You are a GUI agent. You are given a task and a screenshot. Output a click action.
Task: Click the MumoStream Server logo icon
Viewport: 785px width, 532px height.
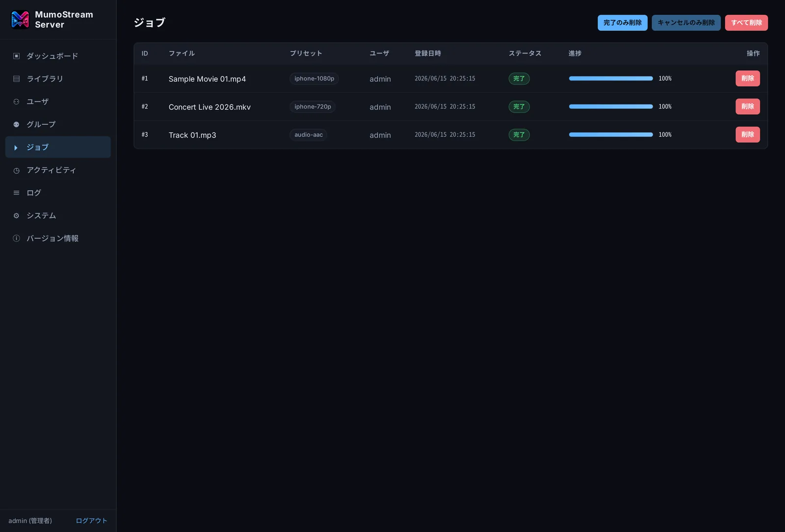pyautogui.click(x=20, y=20)
